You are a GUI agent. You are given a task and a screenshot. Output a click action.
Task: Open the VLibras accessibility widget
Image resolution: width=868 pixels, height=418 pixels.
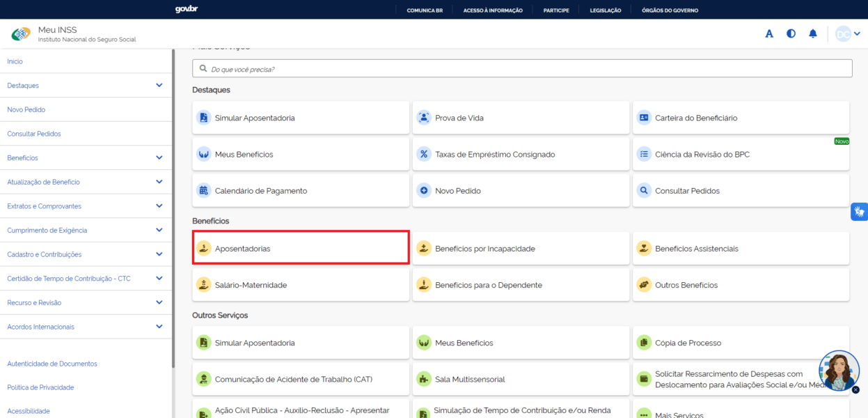pos(859,211)
